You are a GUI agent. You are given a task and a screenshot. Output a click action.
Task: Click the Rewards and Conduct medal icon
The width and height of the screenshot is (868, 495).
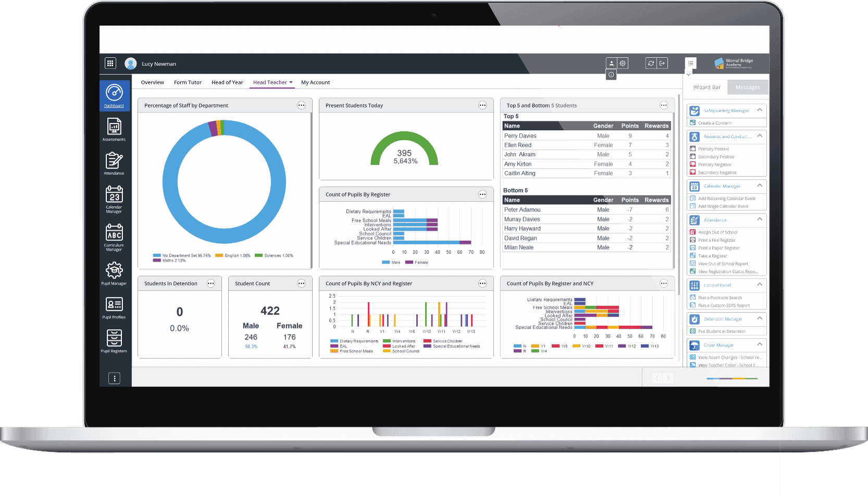pos(695,137)
